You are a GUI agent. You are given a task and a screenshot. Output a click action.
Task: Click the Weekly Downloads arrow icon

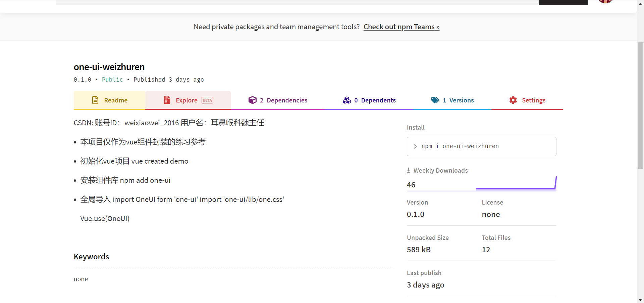point(409,170)
